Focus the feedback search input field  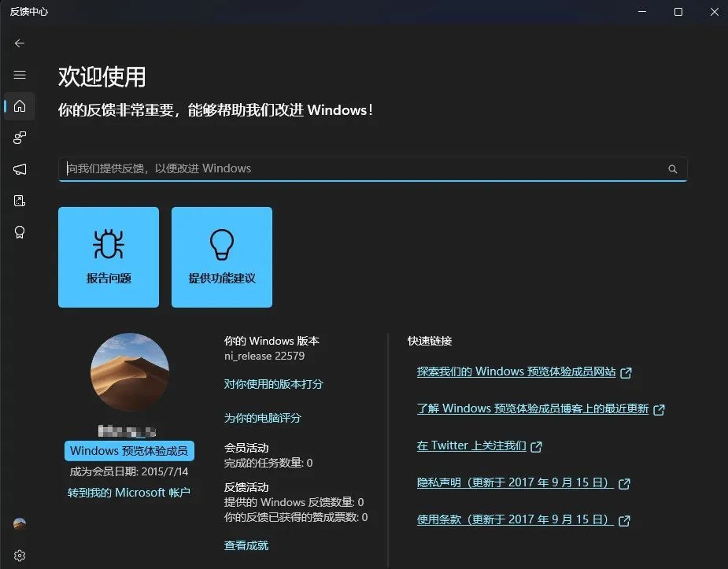click(x=373, y=169)
